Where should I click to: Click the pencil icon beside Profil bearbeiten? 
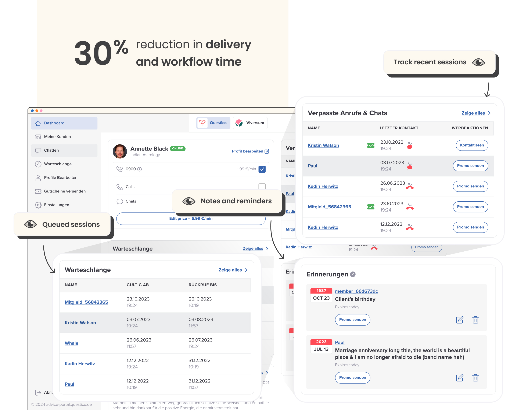click(267, 151)
